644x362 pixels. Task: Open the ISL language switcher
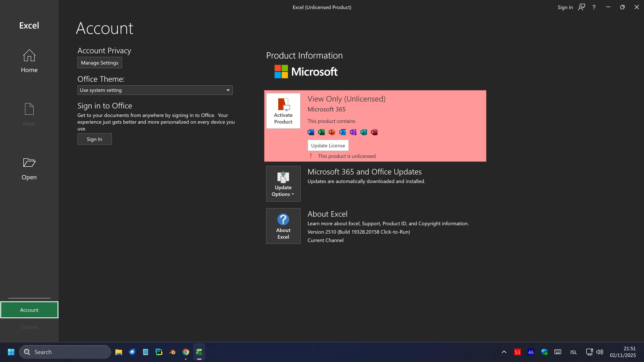pos(574,352)
